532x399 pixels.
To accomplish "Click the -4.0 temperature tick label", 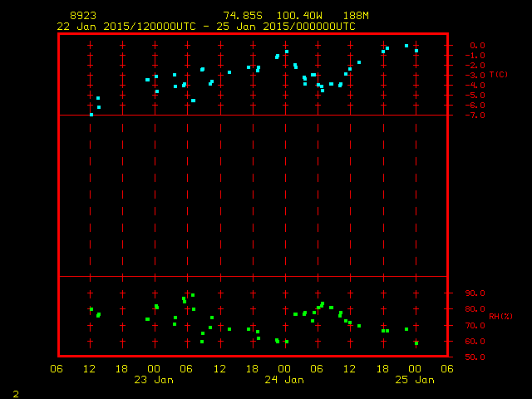I will [x=475, y=85].
